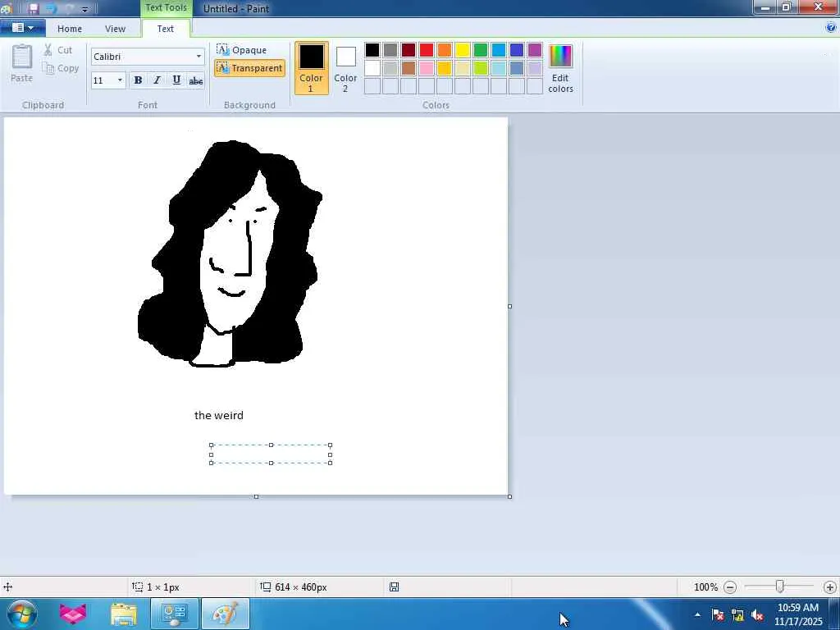Select Opaque background option
Screen dimensions: 840x630
point(242,50)
